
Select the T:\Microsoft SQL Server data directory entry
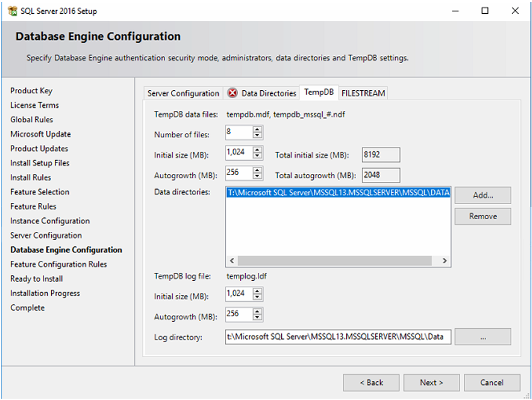coord(338,193)
